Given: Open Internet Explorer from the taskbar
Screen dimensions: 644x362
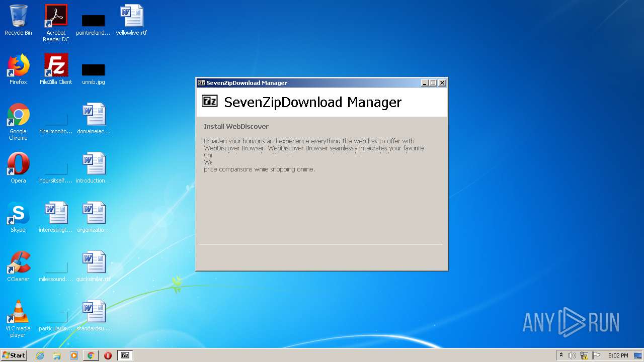Looking at the screenshot, I should point(40,355).
